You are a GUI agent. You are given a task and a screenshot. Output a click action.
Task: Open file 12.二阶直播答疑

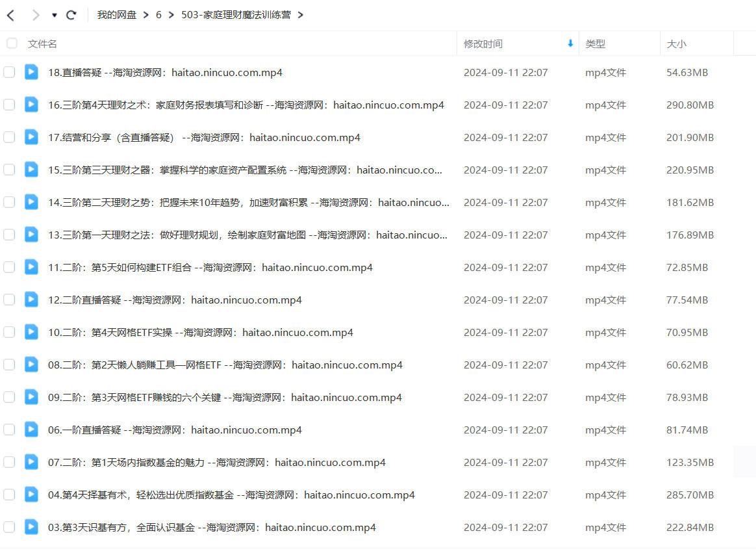(175, 300)
